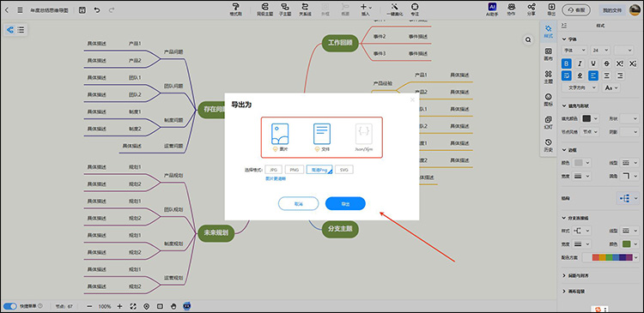This screenshot has width=644, height=313.
Task: Toggle the quick menu switch
Action: 9,306
